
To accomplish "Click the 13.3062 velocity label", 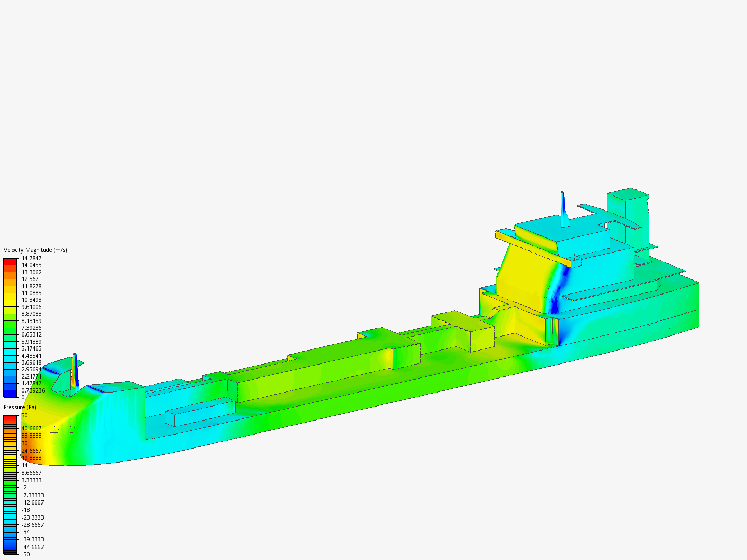I will [32, 272].
